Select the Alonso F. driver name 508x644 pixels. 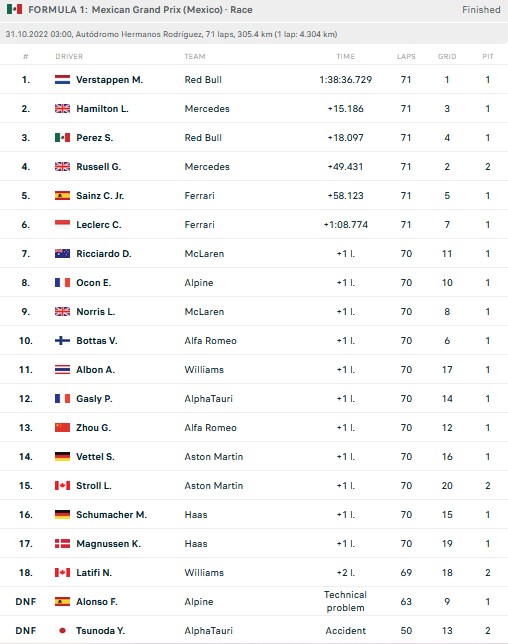(97, 602)
